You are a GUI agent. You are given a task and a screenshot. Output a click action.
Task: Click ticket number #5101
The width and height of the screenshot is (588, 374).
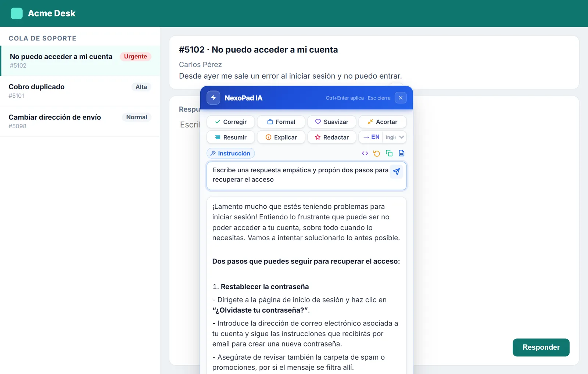tap(17, 96)
